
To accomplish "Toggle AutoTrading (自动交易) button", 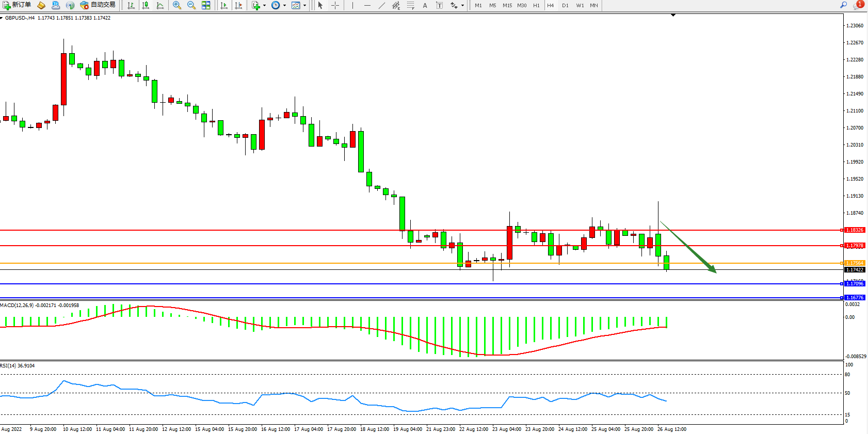I will tap(98, 5).
